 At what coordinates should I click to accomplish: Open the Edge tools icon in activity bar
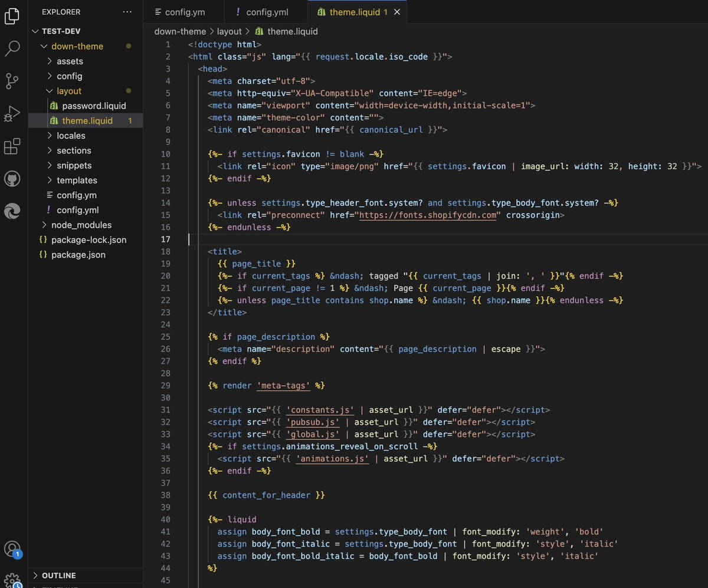(12, 211)
